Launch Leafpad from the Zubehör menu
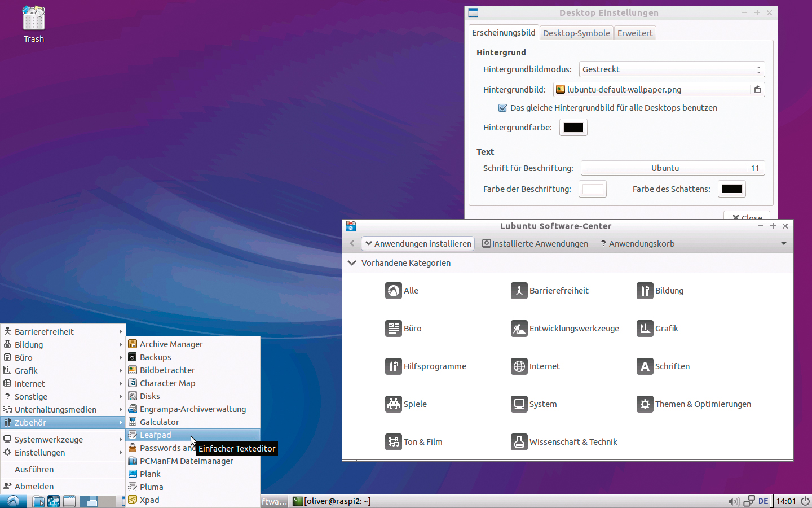 (x=193, y=435)
